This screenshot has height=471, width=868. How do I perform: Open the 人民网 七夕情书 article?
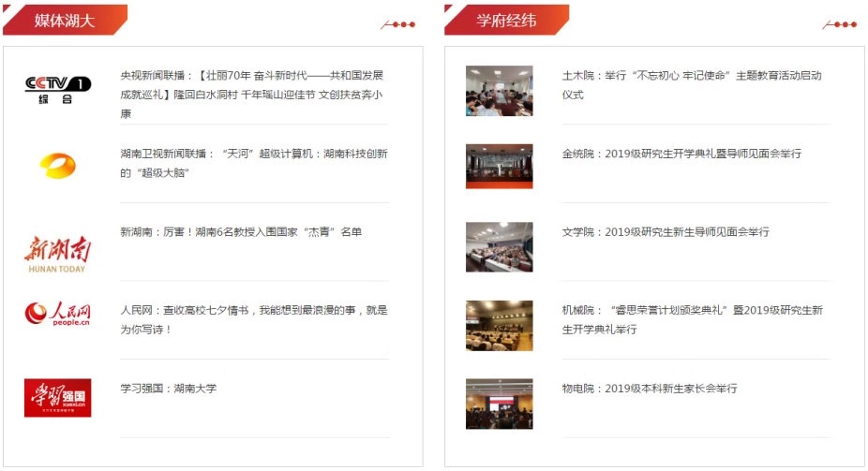253,319
